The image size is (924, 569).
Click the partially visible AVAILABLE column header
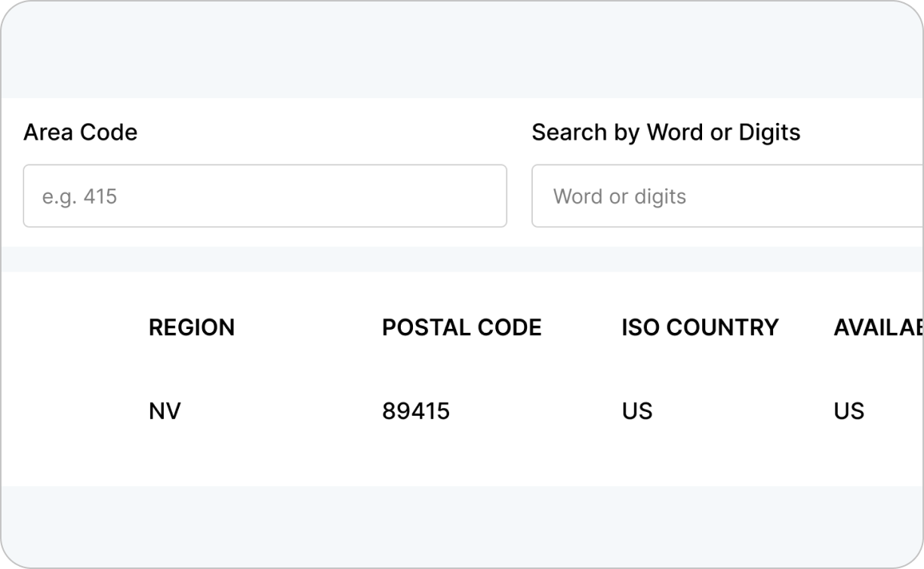pos(878,328)
